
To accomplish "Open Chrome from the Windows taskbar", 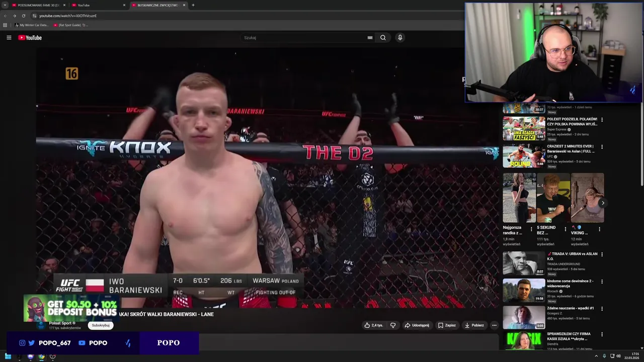I will (x=41, y=356).
